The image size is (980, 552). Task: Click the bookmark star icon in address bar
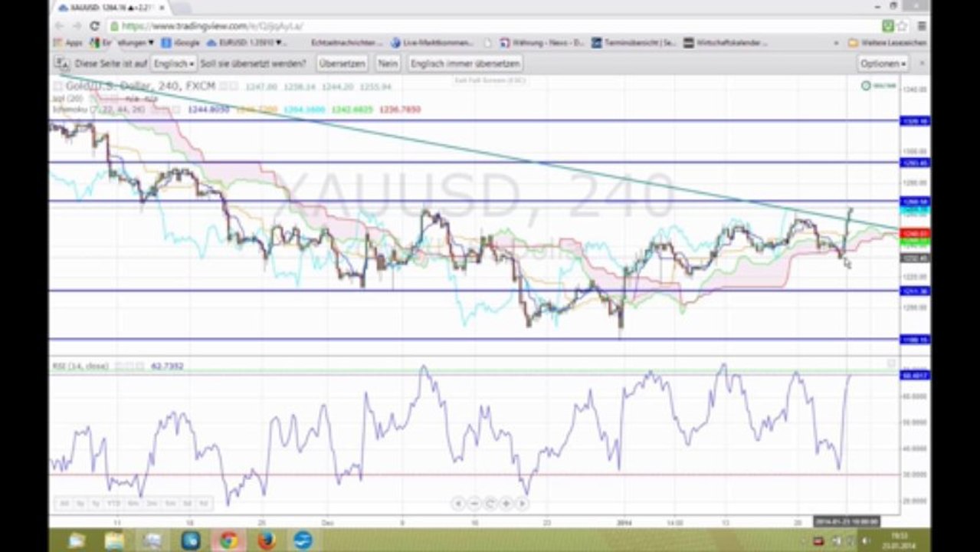(903, 25)
